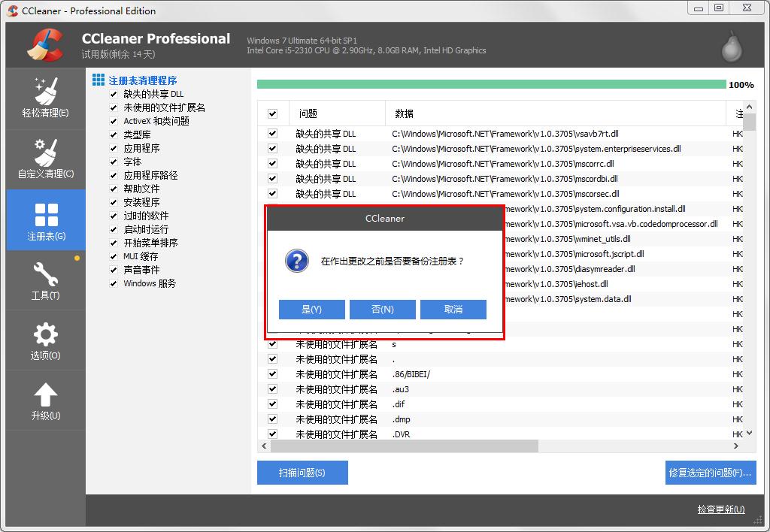Toggle the 未使用的文件扩展名 checkbox

click(x=113, y=107)
